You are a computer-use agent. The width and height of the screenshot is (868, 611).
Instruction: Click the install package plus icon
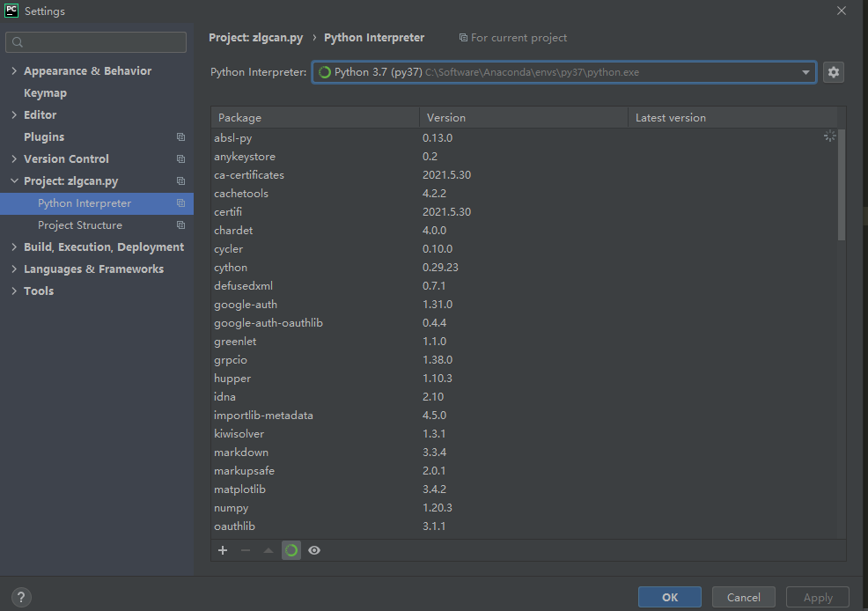[x=223, y=550]
